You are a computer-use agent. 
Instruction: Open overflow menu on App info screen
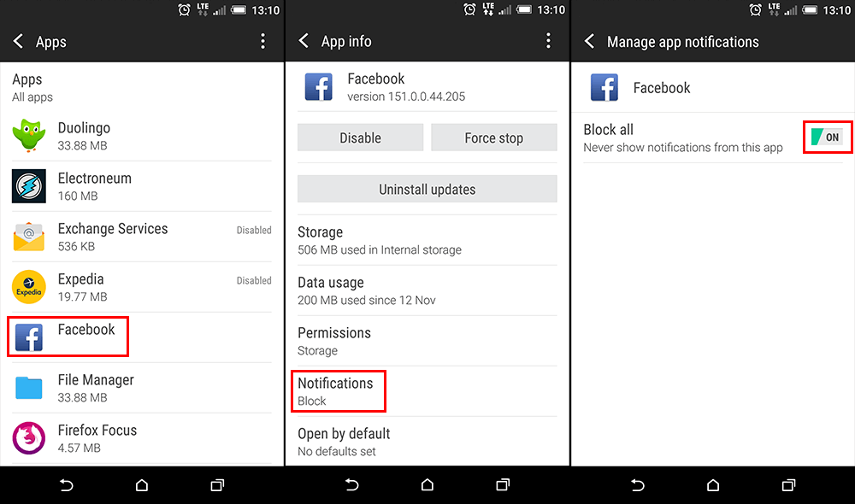pos(549,41)
